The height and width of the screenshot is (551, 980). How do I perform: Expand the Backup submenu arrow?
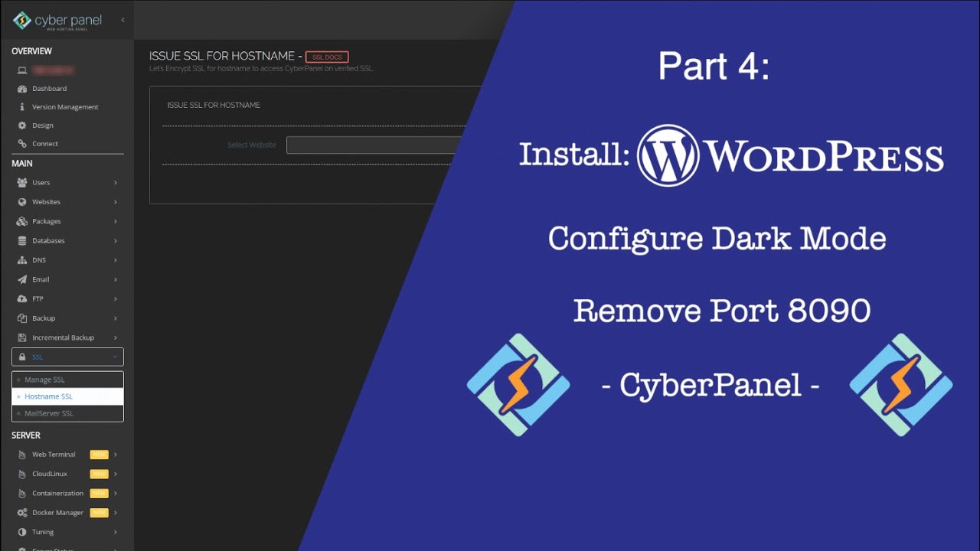(116, 318)
